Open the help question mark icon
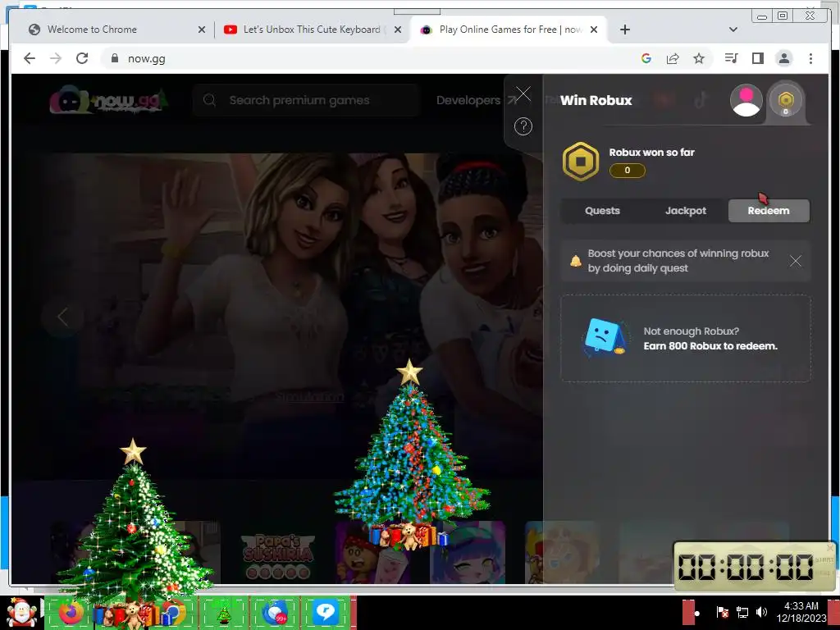Image resolution: width=840 pixels, height=630 pixels. coord(523,126)
